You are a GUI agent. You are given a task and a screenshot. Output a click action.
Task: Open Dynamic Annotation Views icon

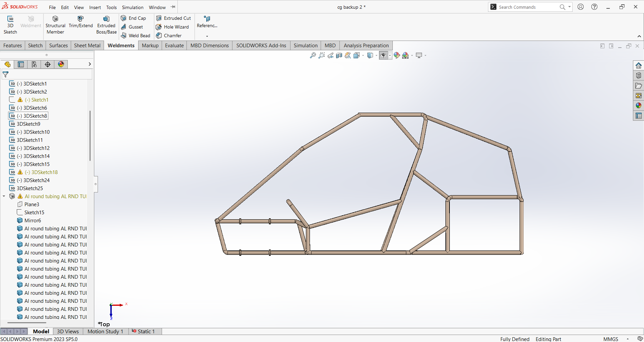(x=348, y=55)
